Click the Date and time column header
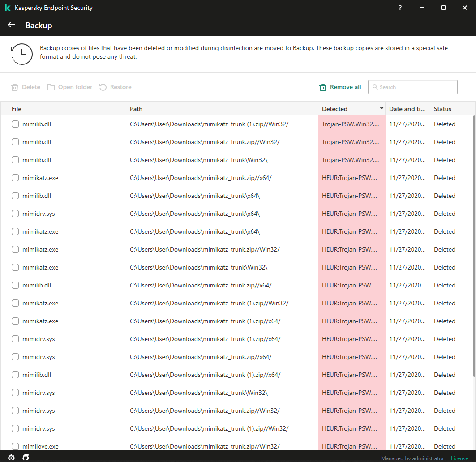 pos(407,109)
